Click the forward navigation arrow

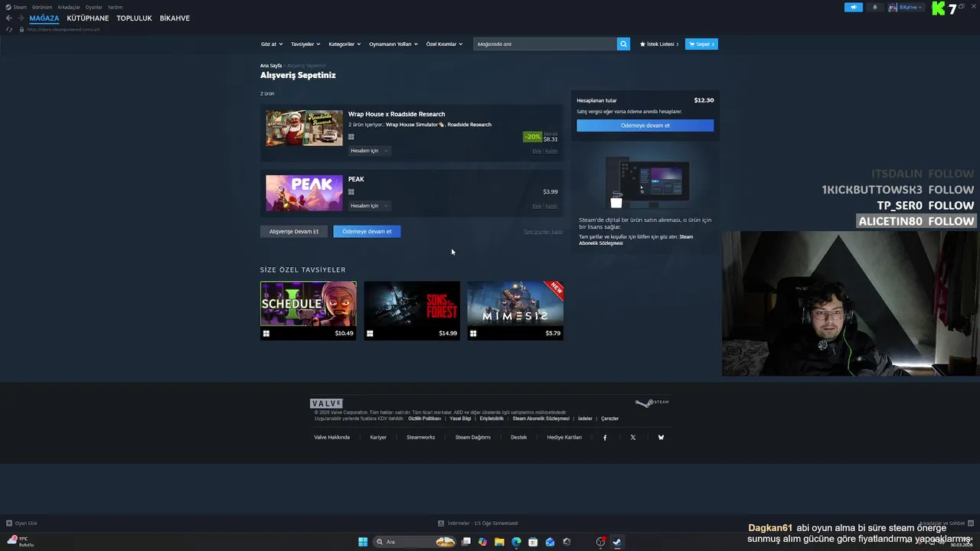coord(20,18)
